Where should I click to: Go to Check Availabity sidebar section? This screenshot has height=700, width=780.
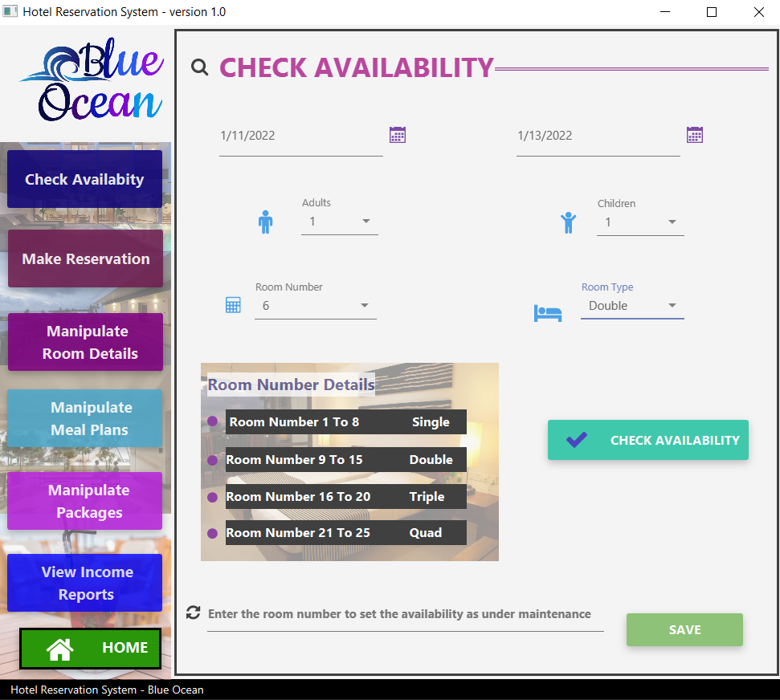[84, 179]
